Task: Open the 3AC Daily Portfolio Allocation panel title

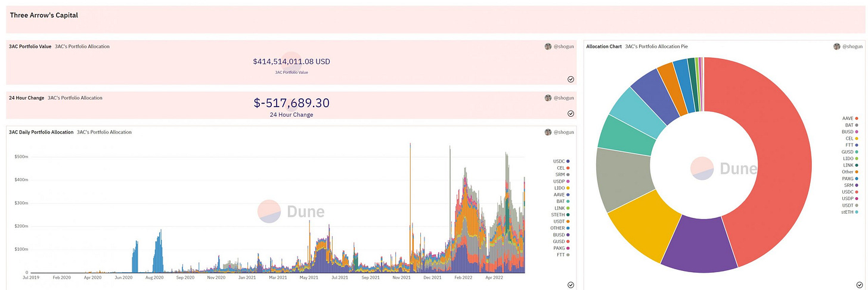Action: coord(41,132)
